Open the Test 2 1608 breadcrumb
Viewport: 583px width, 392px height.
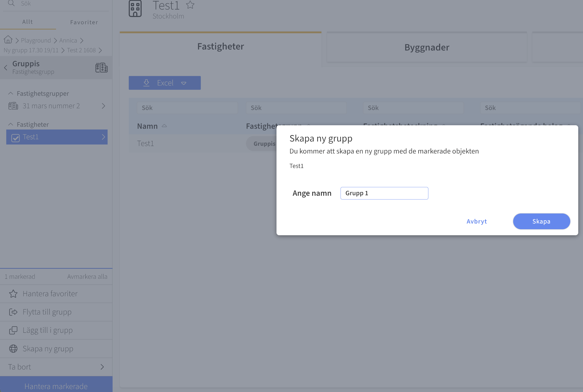point(81,50)
